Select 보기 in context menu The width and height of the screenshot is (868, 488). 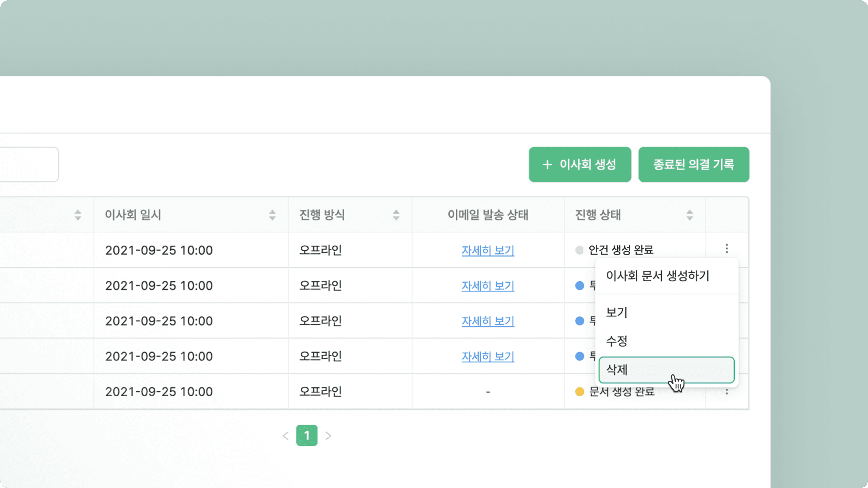pyautogui.click(x=617, y=312)
